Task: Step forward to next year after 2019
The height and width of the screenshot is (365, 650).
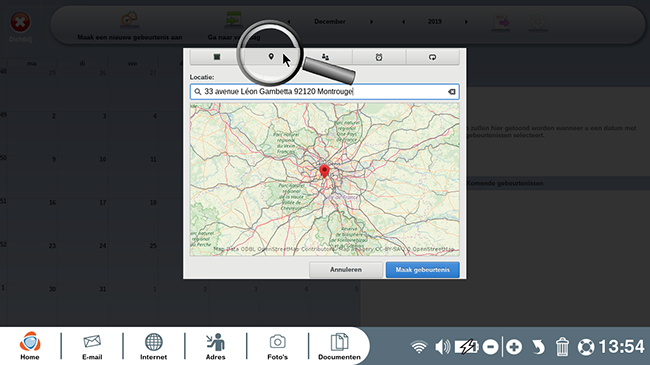Action: (x=466, y=22)
